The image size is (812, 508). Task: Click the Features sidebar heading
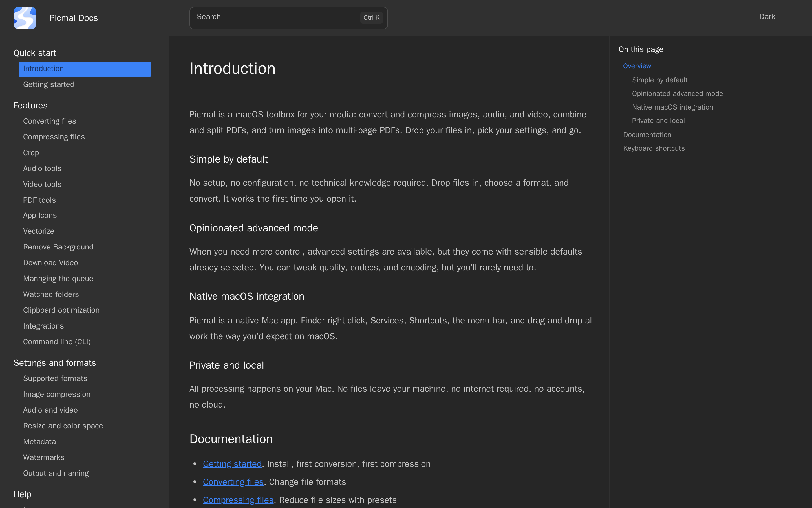30,106
